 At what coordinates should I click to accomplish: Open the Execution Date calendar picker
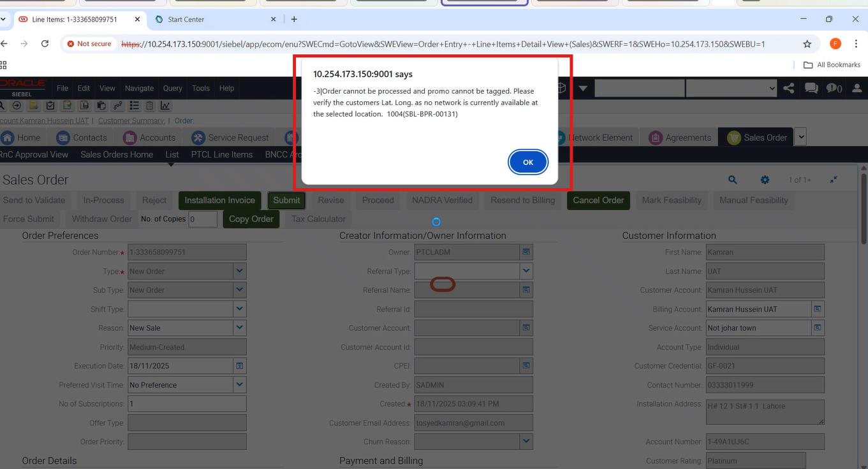(239, 366)
